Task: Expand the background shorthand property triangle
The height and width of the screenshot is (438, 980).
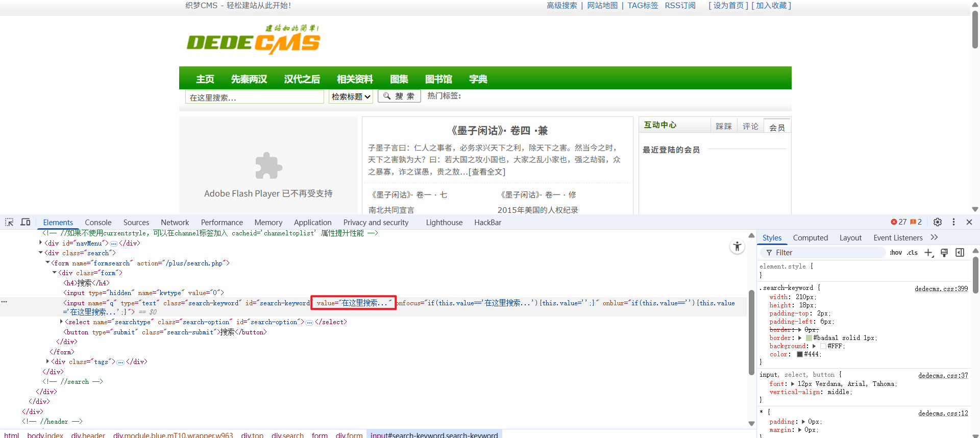Action: pyautogui.click(x=814, y=346)
